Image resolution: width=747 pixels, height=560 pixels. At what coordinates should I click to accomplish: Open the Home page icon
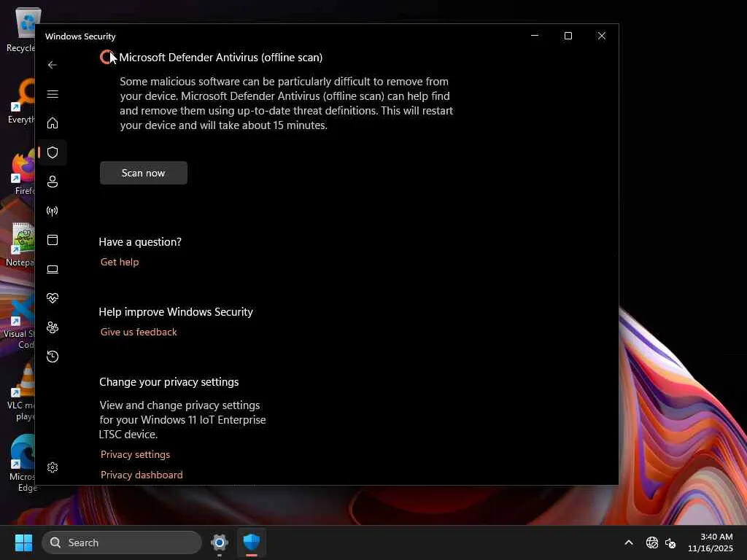(53, 123)
